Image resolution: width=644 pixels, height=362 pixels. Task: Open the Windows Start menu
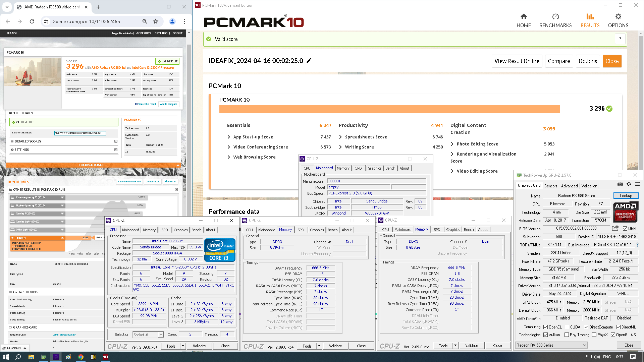click(6, 357)
